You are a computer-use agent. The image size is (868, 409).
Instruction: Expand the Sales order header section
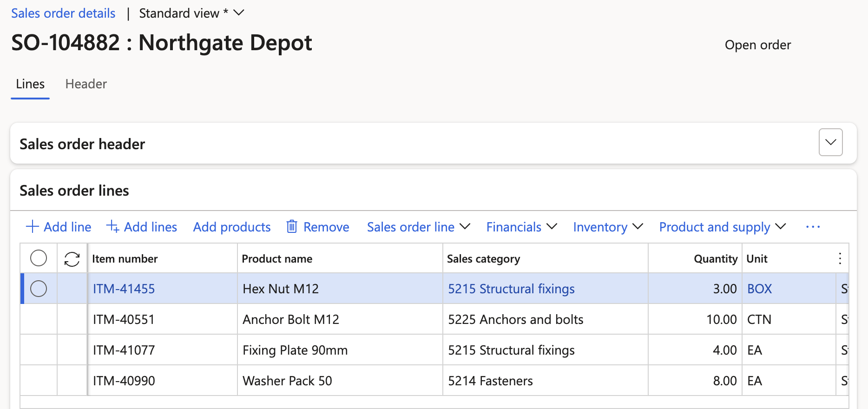[831, 142]
